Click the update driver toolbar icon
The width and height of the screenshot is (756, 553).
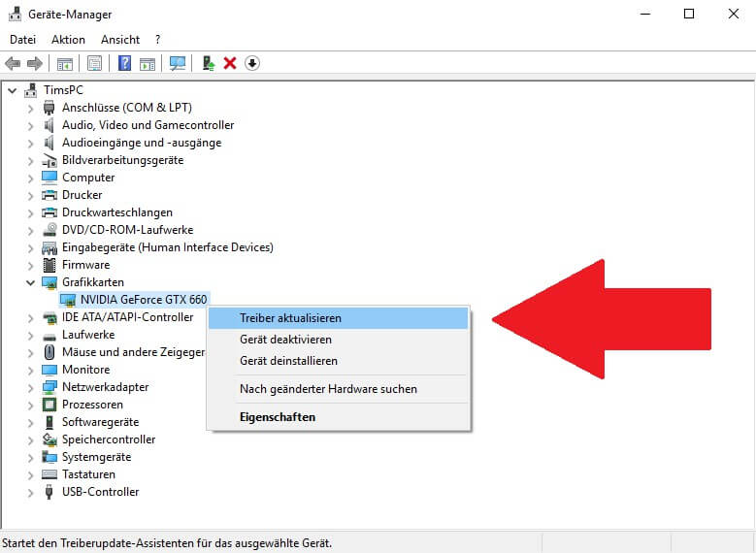click(x=209, y=63)
